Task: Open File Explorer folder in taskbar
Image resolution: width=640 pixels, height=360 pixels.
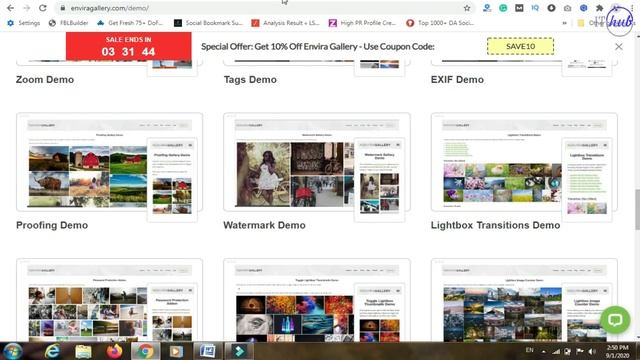Action: [x=83, y=351]
